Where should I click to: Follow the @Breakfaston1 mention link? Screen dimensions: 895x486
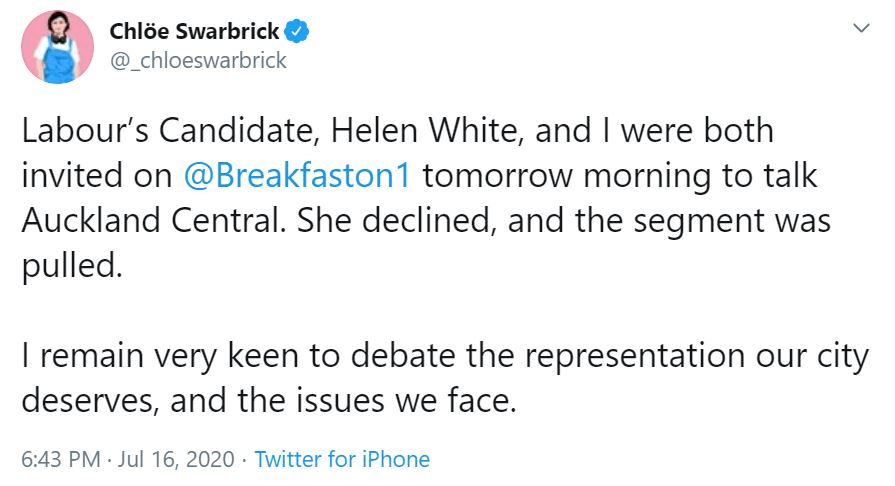tap(298, 174)
